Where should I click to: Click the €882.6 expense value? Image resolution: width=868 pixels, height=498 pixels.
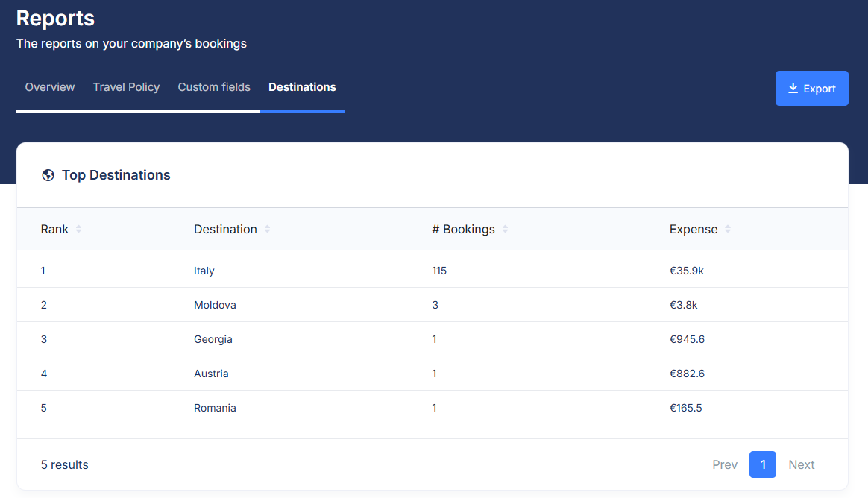click(687, 373)
